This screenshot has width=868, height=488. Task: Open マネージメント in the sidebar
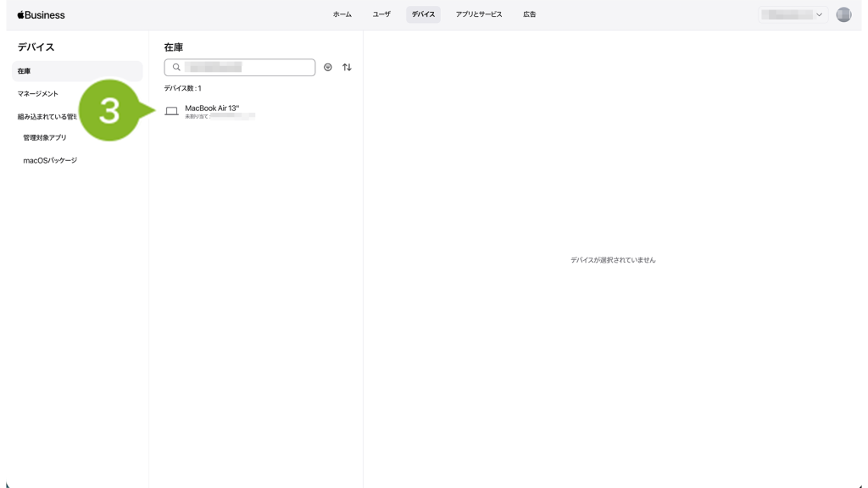[38, 94]
